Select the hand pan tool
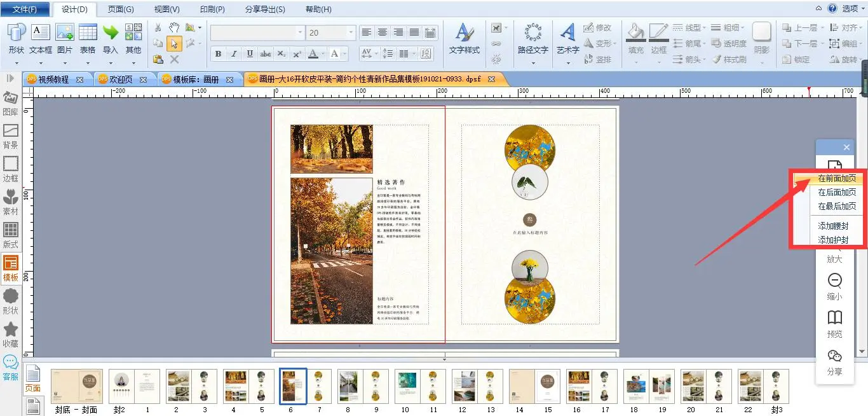The height and width of the screenshot is (416, 868). point(174,28)
